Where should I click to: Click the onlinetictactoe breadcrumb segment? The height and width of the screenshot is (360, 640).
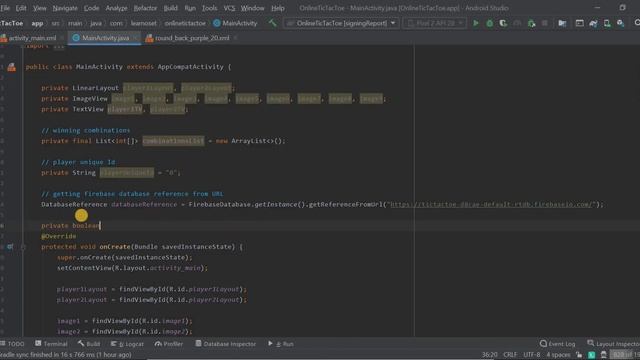(x=185, y=23)
